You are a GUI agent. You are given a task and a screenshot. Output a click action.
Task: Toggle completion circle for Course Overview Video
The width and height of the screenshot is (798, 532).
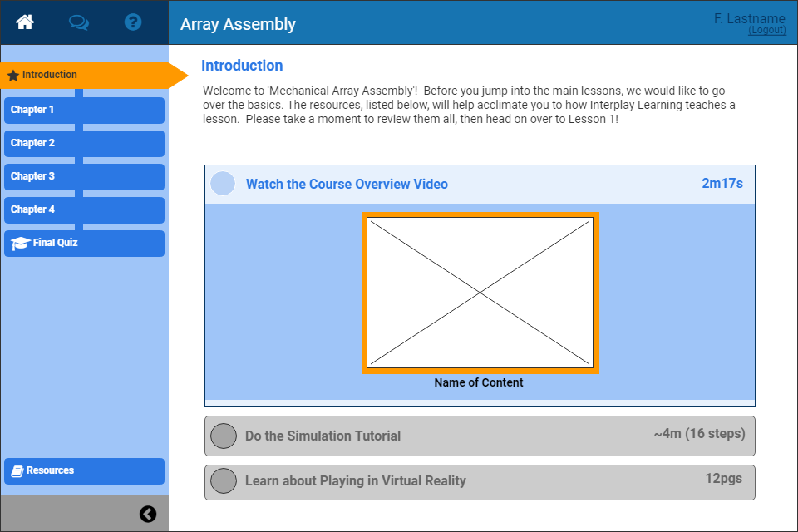223,183
